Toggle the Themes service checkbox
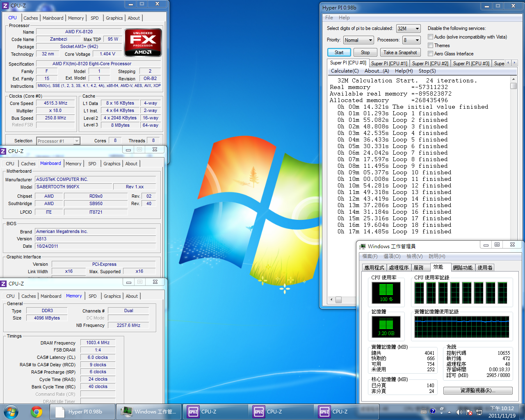Image resolution: width=525 pixels, height=420 pixels. click(x=431, y=46)
